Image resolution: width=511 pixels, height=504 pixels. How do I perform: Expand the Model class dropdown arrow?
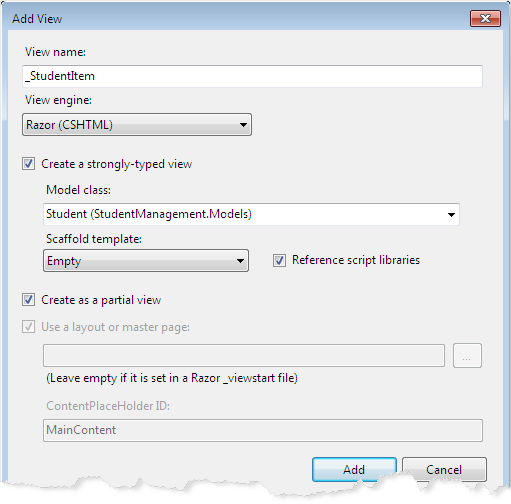click(451, 214)
